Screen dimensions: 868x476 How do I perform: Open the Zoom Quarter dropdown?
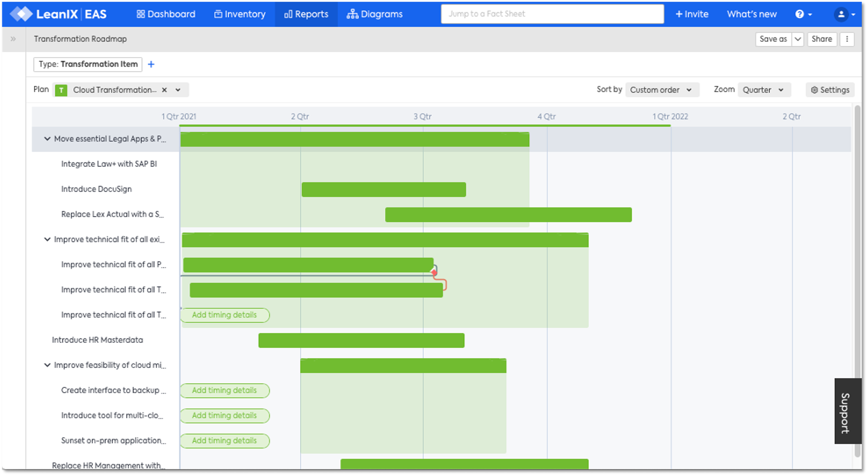[x=763, y=90]
